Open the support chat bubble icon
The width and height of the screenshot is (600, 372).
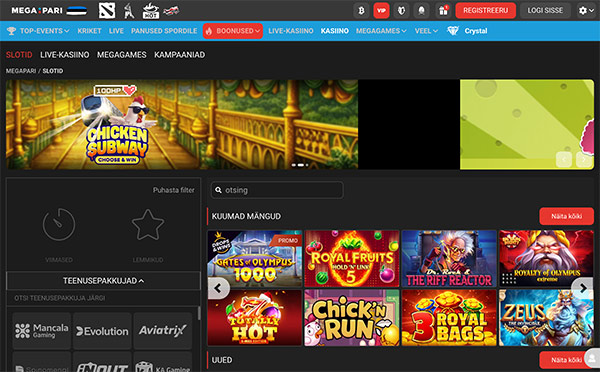tap(592, 359)
